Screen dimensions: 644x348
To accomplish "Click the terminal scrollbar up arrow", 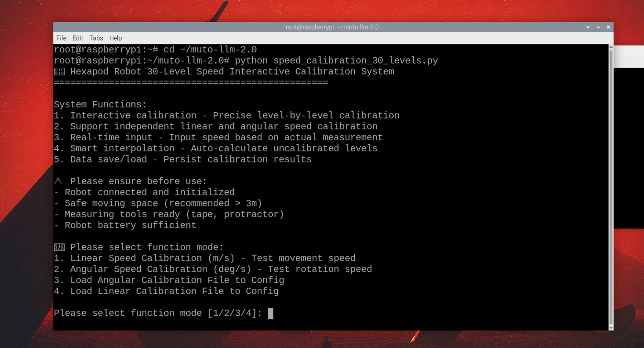I will (611, 47).
